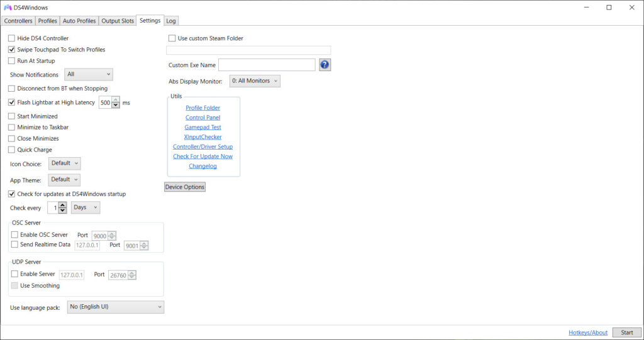Open the App Theme dropdown
The image size is (644, 340).
point(65,180)
